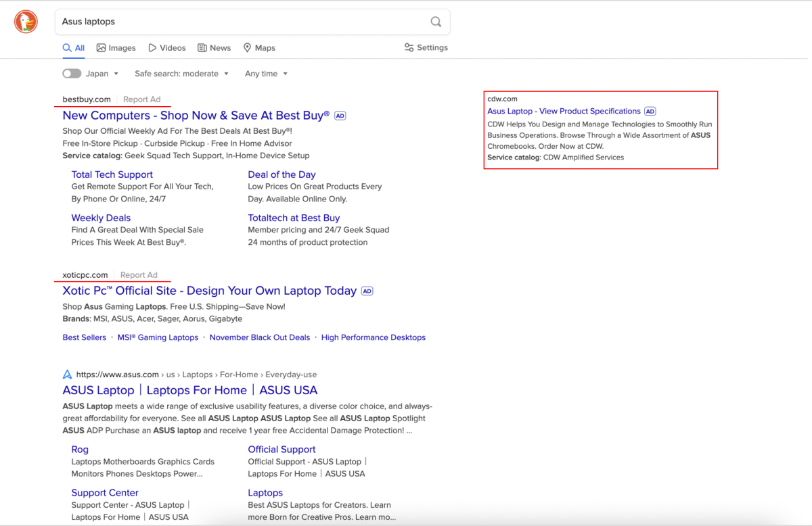Open the Total Tech Support sitelink
Screen dimensions: 812x526
(x=112, y=174)
